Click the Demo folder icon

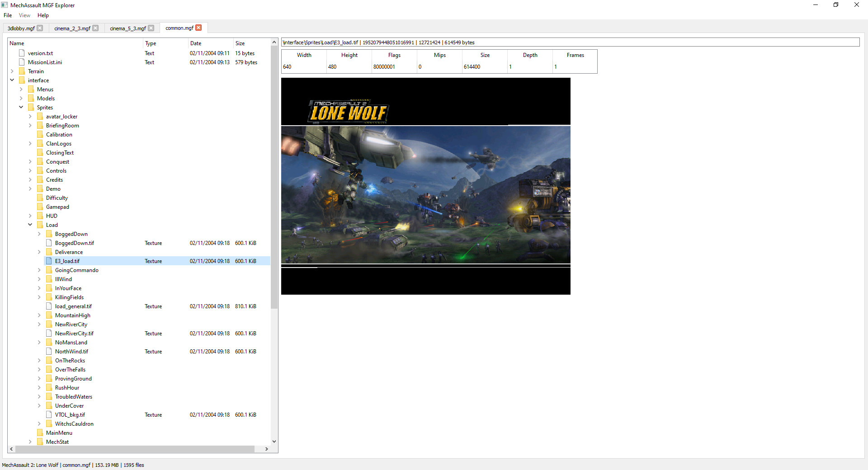pos(40,189)
